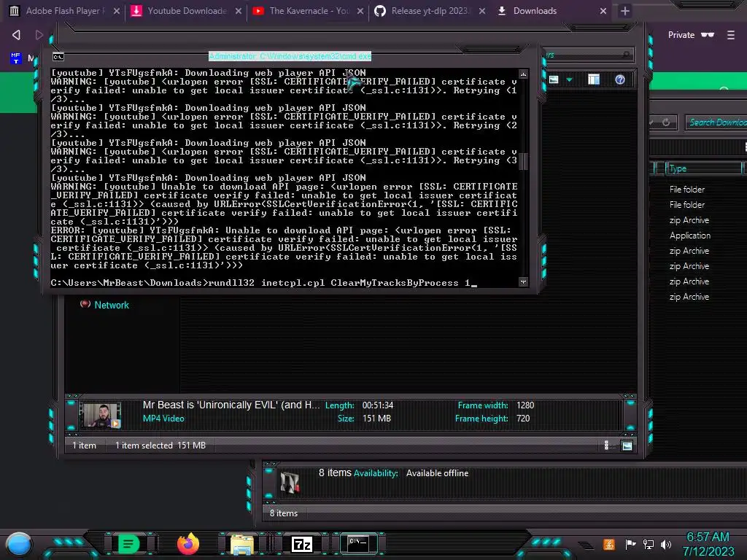
Task: Open the browser hamburger menu
Action: tap(731, 35)
